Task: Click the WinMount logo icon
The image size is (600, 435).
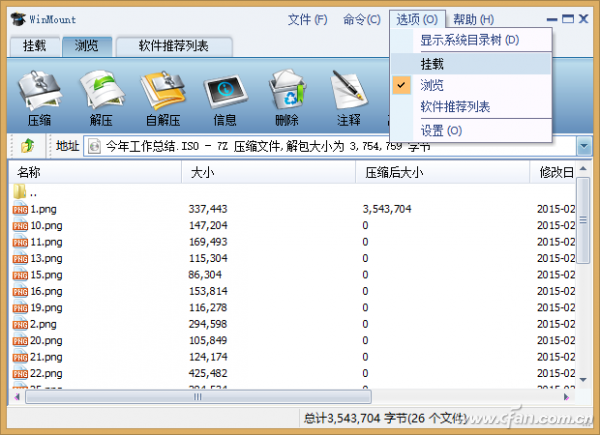Action: tap(18, 19)
